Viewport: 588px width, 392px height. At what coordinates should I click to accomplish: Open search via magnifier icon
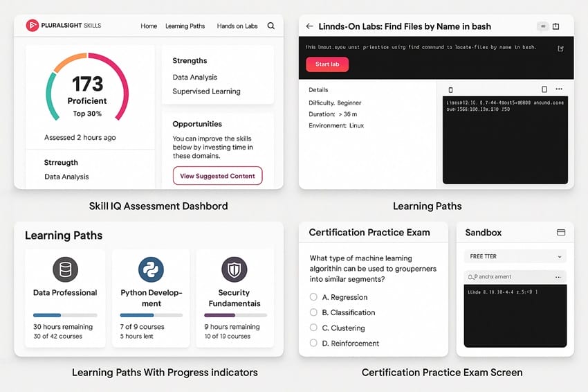coord(270,26)
